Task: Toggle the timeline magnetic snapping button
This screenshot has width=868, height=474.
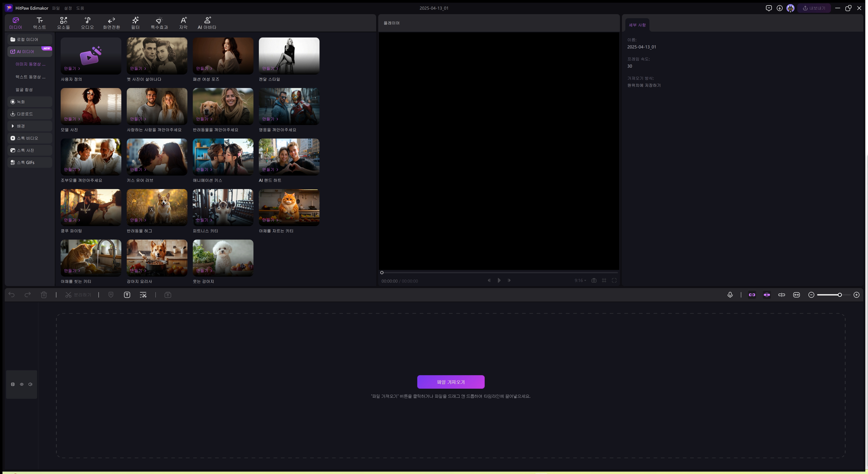Action: point(767,295)
